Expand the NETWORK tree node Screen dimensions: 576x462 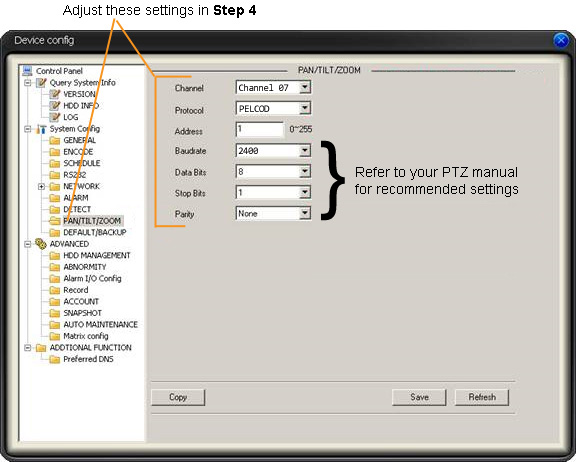click(41, 186)
